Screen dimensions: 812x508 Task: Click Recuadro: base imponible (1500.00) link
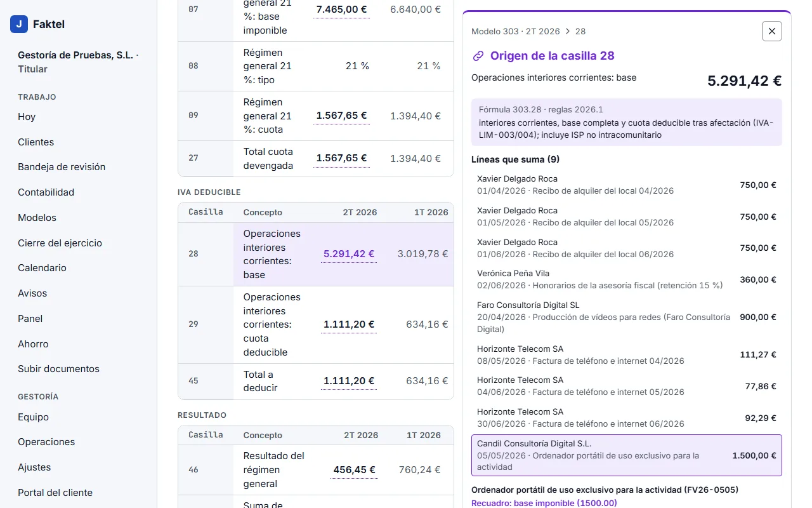tap(544, 503)
